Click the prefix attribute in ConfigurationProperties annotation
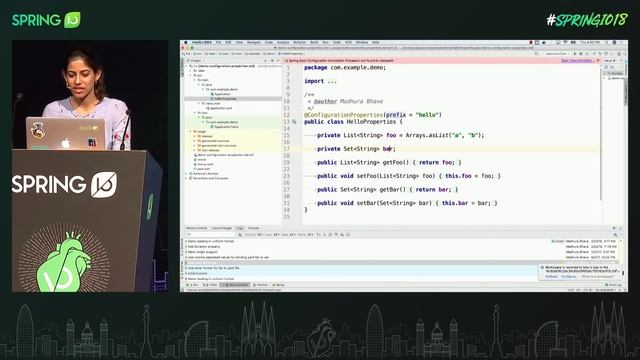 tap(396, 115)
